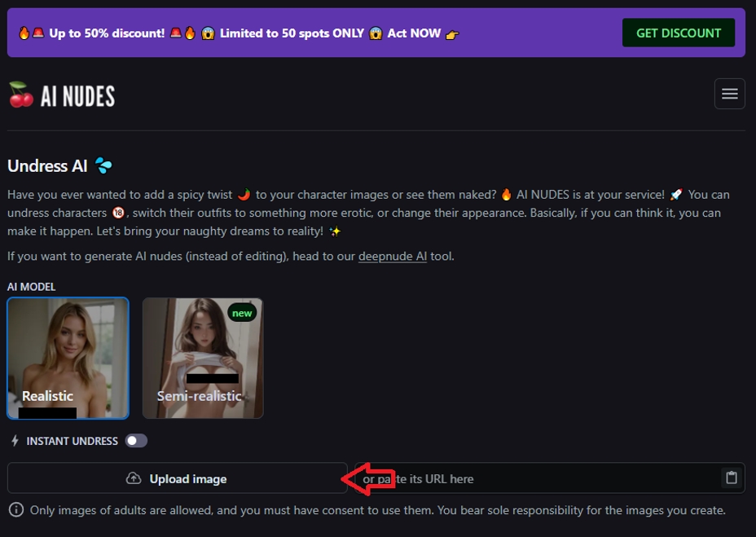Select the Semi-realistic AI model thumbnail
This screenshot has width=756, height=537.
[203, 358]
